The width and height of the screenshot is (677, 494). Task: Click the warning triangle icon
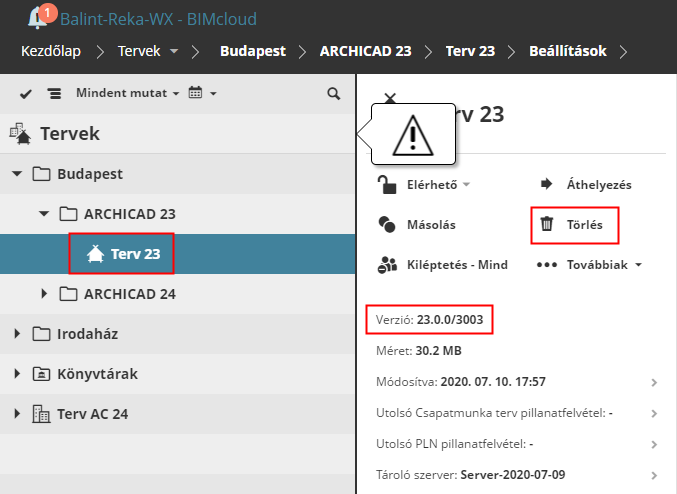[413, 135]
